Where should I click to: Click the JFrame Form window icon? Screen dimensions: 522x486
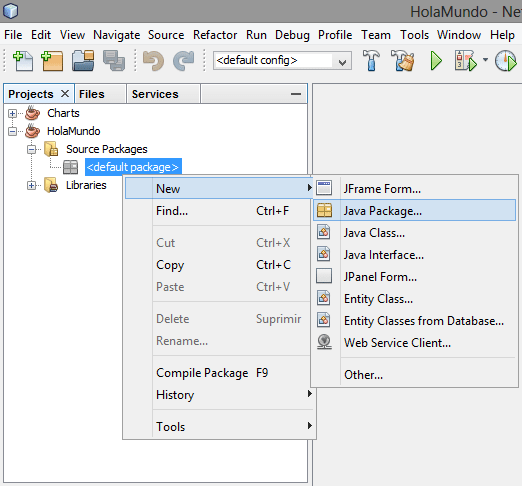coord(324,188)
